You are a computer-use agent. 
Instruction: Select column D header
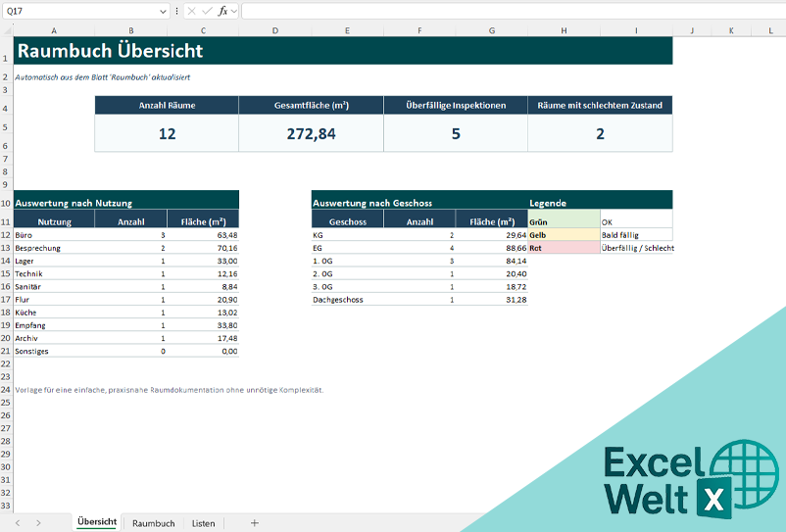[275, 30]
